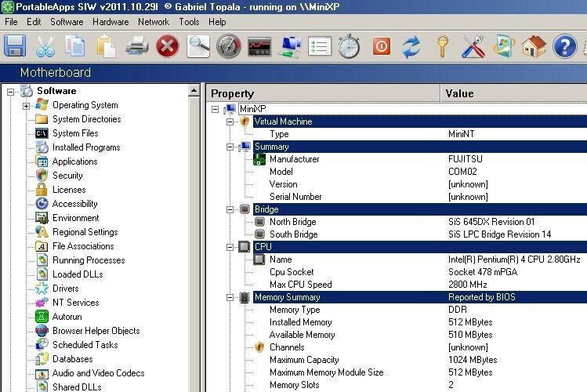
Task: Click the Print toolbar icon
Action: [136, 46]
